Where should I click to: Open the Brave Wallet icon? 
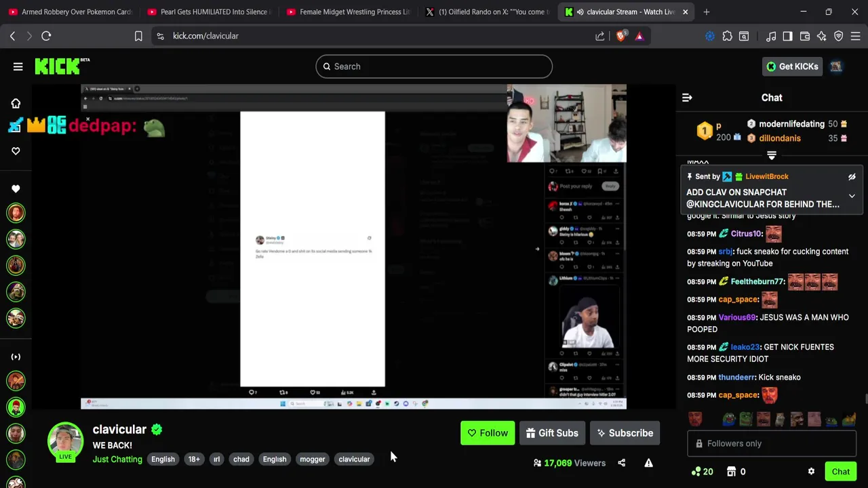(x=805, y=36)
